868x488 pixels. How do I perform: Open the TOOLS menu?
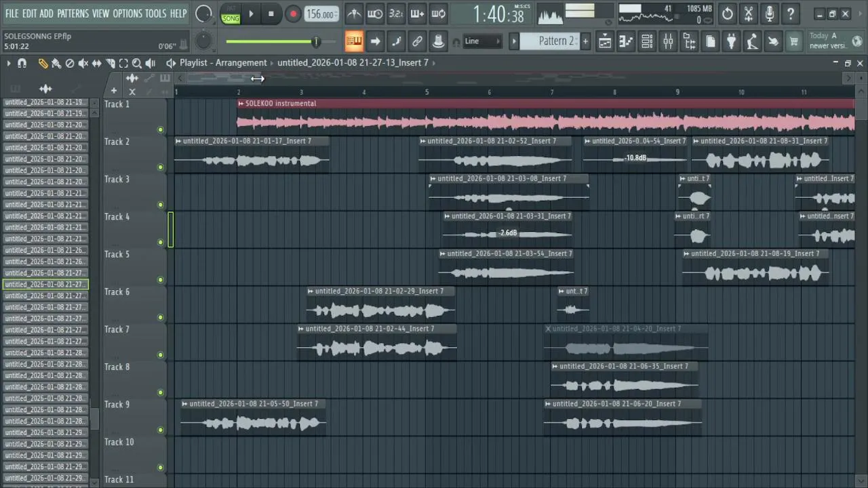155,14
